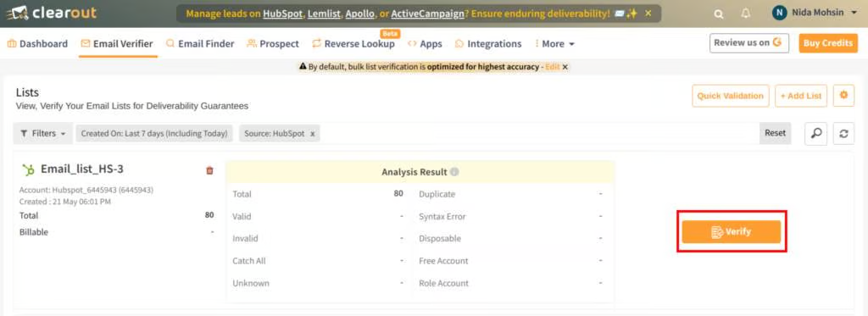
Task: Click Analysis Result info icon
Action: click(x=454, y=172)
